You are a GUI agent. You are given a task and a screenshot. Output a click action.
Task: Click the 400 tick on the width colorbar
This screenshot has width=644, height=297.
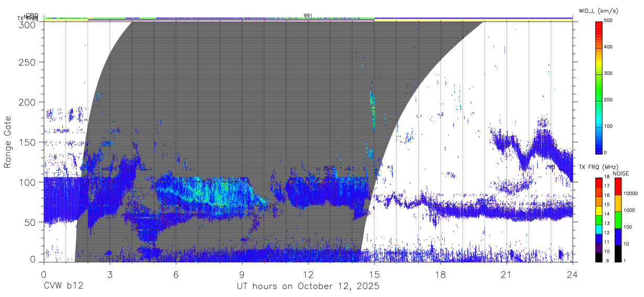point(608,47)
